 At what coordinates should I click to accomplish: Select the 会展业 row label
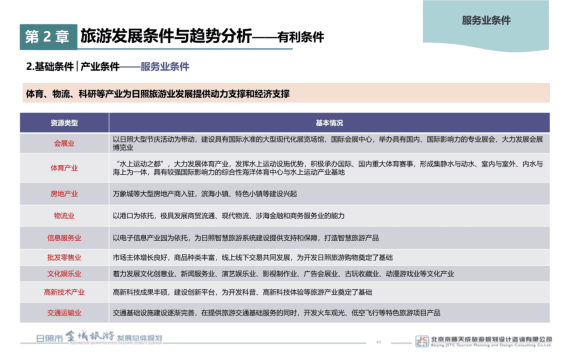64,143
